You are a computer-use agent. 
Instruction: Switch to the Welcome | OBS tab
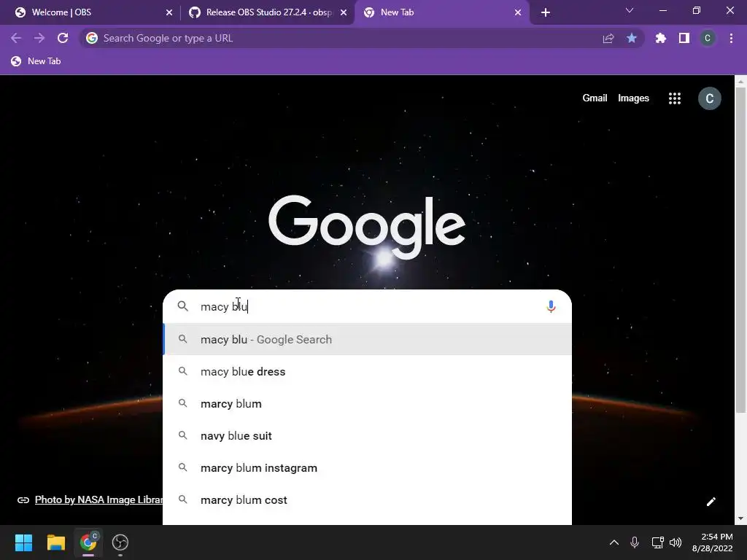coord(91,12)
